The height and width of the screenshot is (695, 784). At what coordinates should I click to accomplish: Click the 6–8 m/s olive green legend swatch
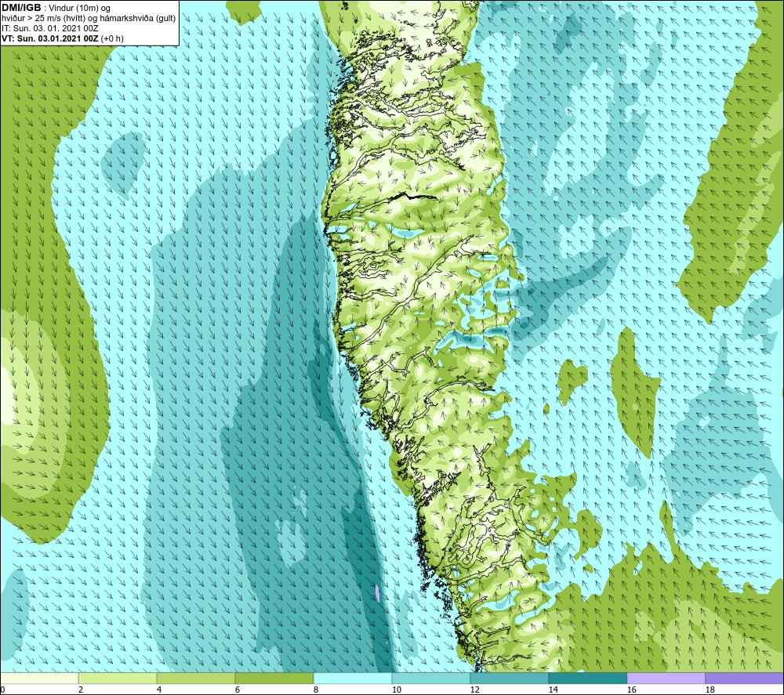click(x=274, y=679)
